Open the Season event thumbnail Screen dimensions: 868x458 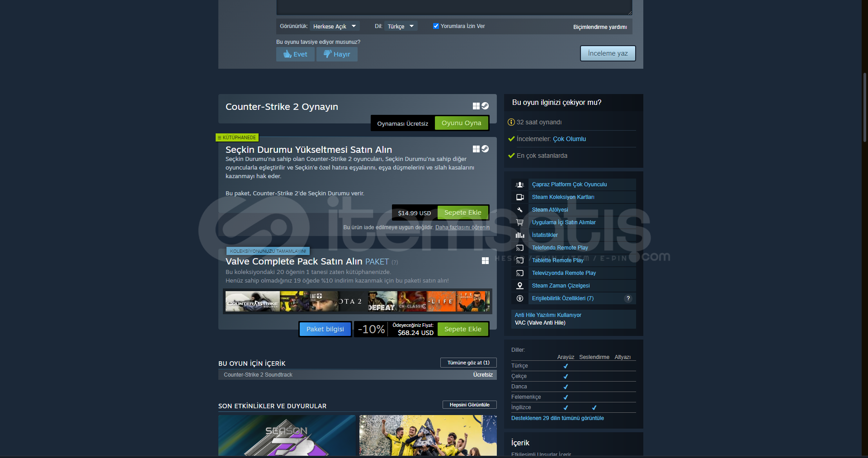tap(287, 435)
